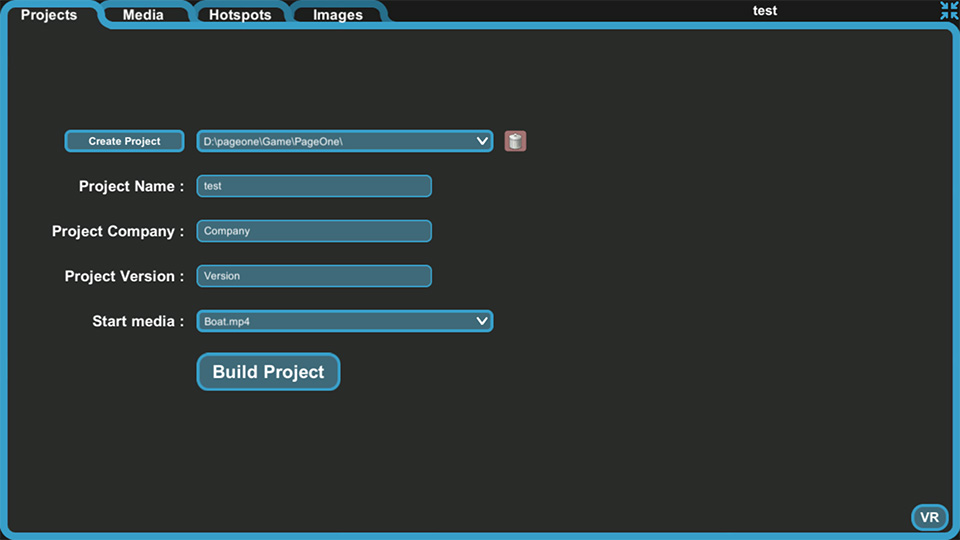Open the Start media dropdown
This screenshot has width=960, height=540.
point(345,321)
